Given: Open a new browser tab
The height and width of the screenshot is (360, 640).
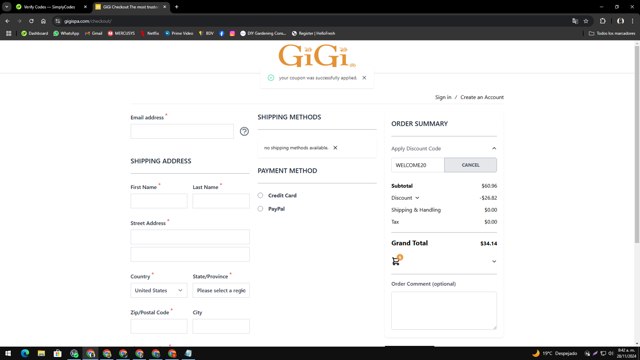Looking at the screenshot, I should pos(176,7).
